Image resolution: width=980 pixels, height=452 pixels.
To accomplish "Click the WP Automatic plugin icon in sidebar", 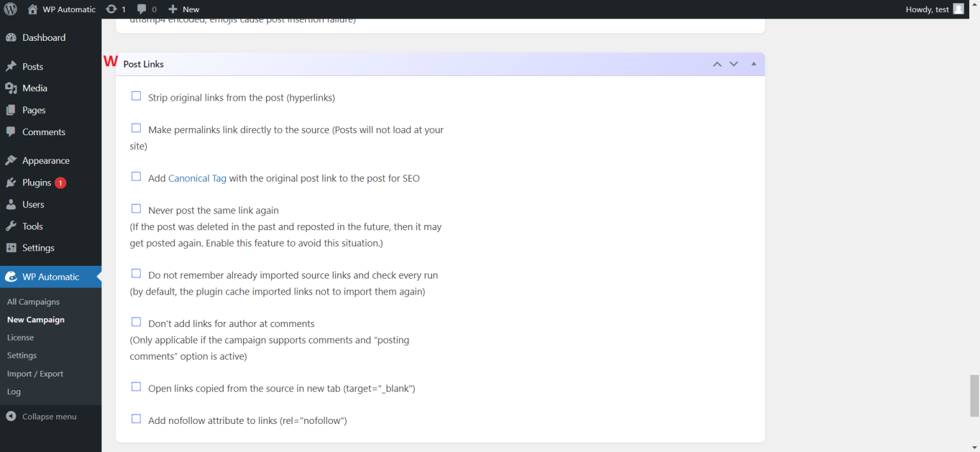I will 11,277.
